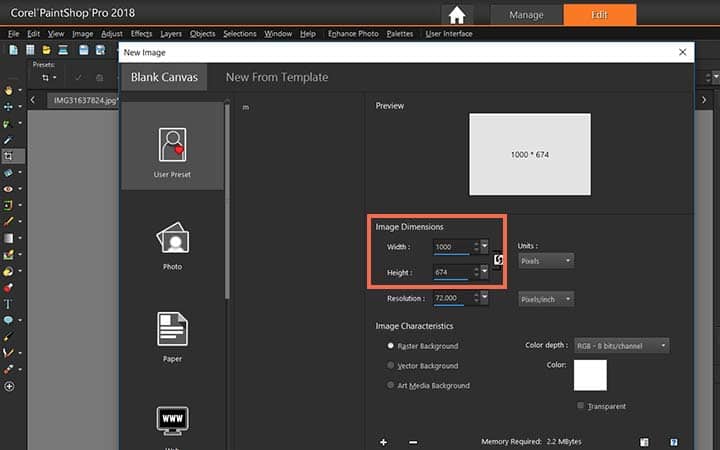Select the Text tool
Image resolution: width=720 pixels, height=450 pixels.
pyautogui.click(x=8, y=304)
